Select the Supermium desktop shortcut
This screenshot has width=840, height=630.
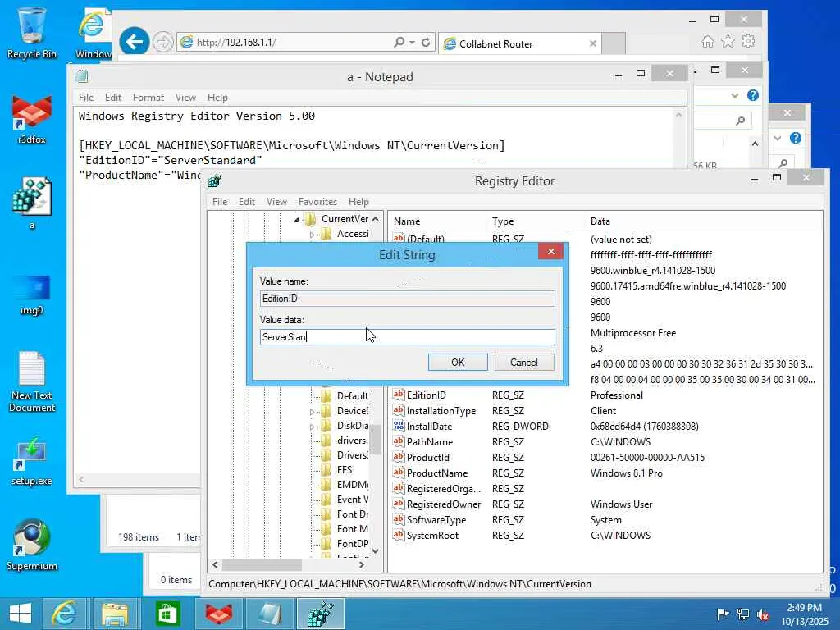pos(32,545)
